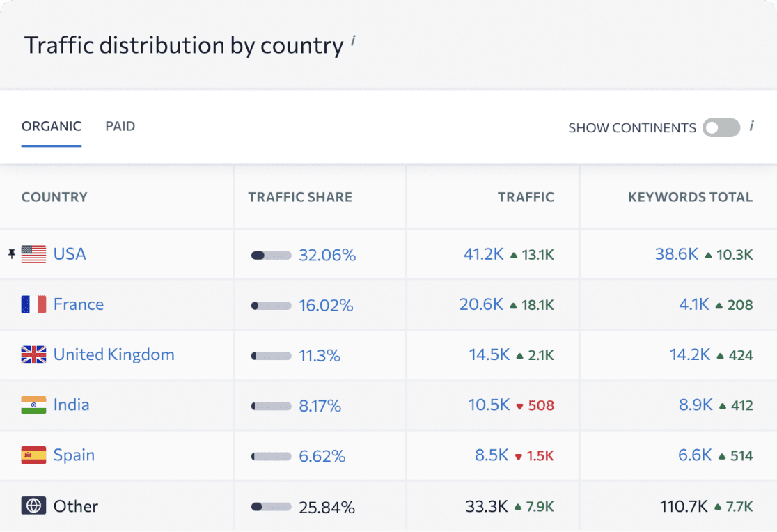Open the India country link
This screenshot has width=777, height=532.
(x=71, y=405)
